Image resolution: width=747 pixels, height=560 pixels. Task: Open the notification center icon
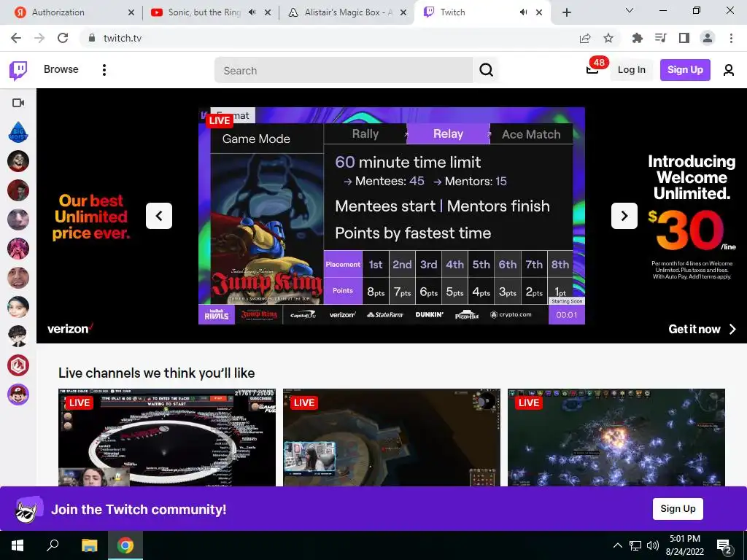(x=724, y=547)
